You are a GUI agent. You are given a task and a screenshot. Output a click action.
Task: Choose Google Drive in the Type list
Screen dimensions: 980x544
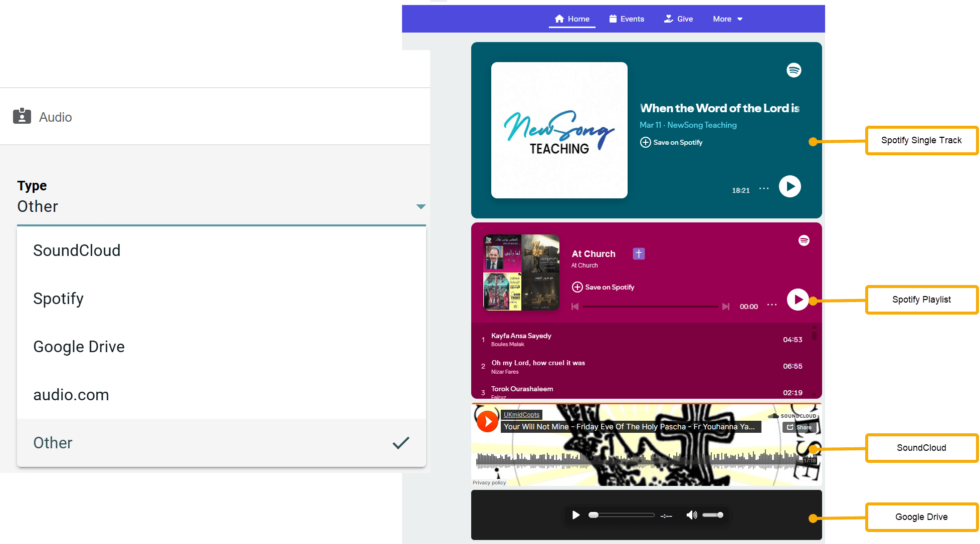pos(221,347)
